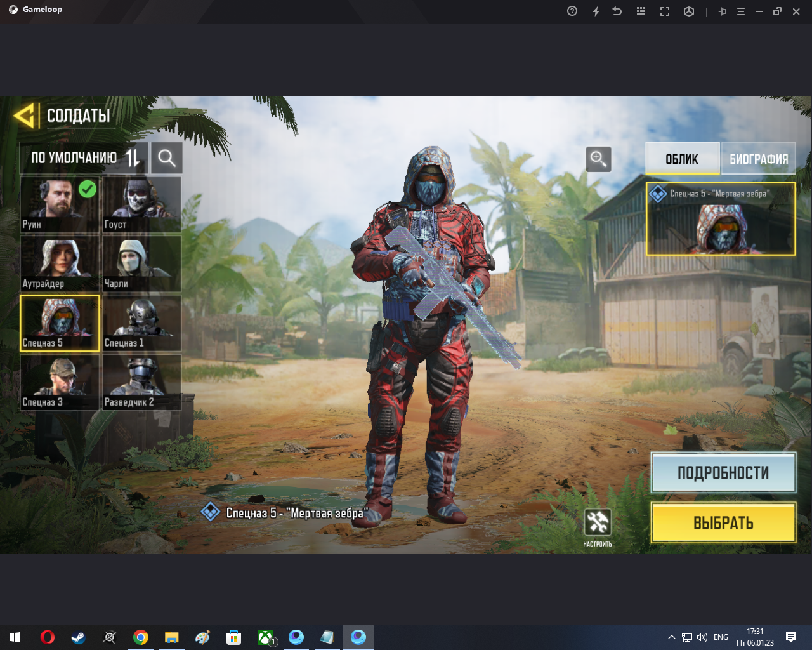
Task: Click the Gameloop cube icon
Action: point(689,11)
